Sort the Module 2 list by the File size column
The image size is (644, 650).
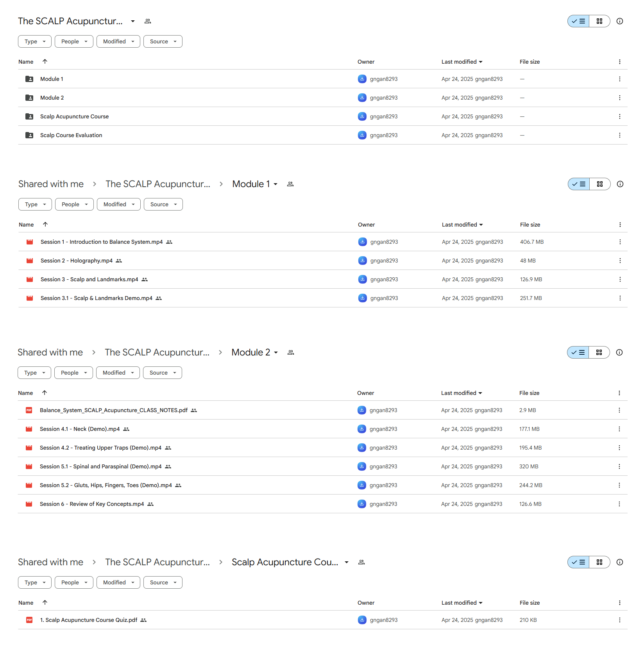click(x=529, y=393)
